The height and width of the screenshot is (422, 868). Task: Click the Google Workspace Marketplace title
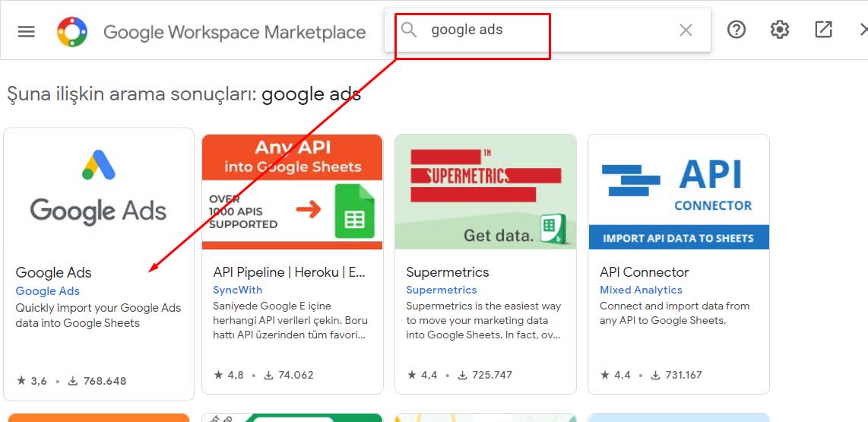[235, 32]
